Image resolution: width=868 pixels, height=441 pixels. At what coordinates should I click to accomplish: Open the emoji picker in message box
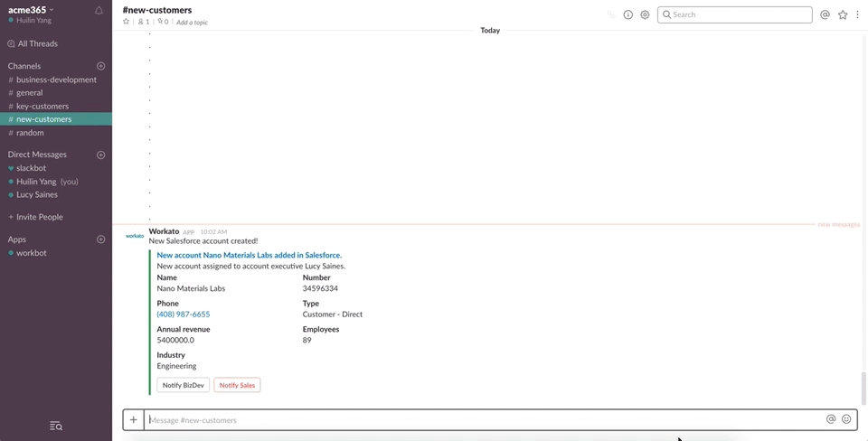pyautogui.click(x=846, y=419)
